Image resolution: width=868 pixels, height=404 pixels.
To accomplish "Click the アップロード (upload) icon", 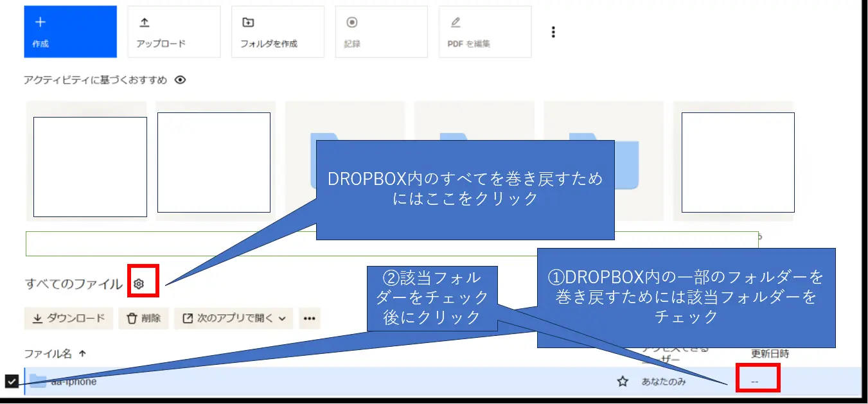I will click(x=144, y=23).
